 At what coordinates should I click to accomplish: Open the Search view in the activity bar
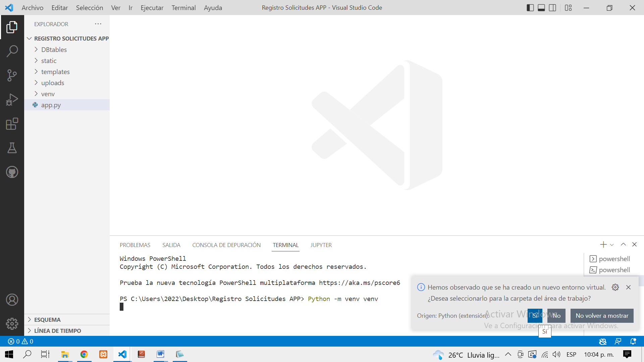[12, 51]
